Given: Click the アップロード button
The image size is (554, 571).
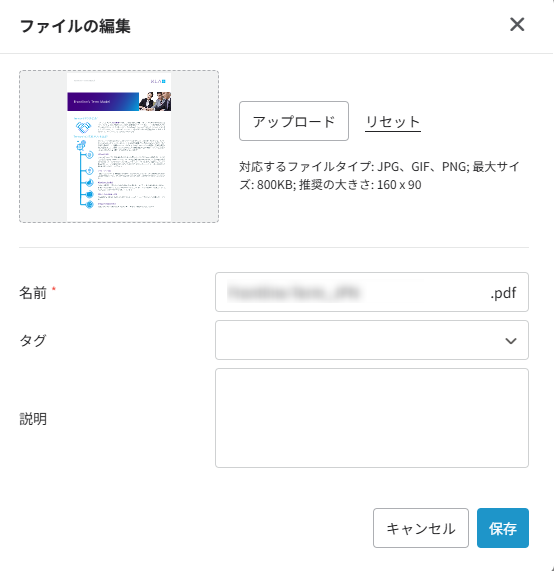Looking at the screenshot, I should (294, 121).
